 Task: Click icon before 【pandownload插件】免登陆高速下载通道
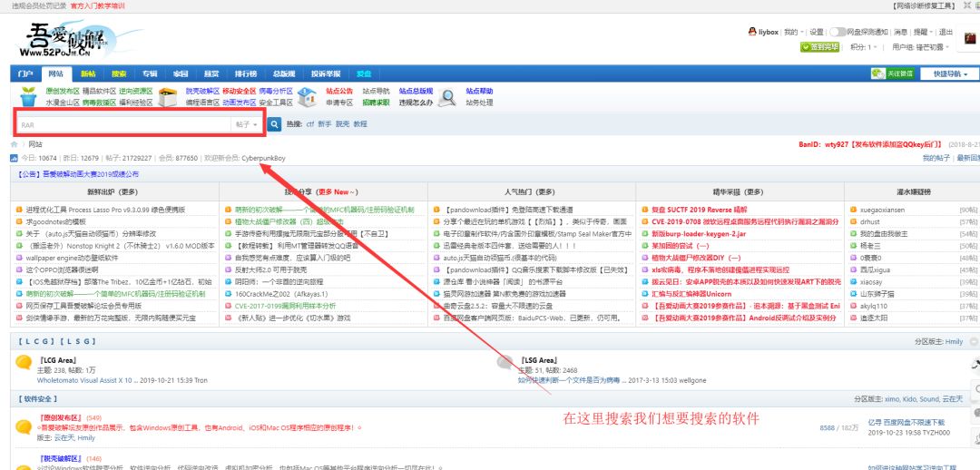pos(436,210)
